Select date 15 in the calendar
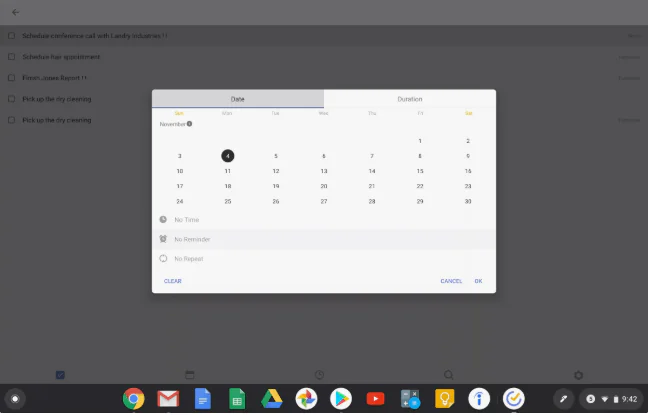The width and height of the screenshot is (648, 415). (420, 171)
